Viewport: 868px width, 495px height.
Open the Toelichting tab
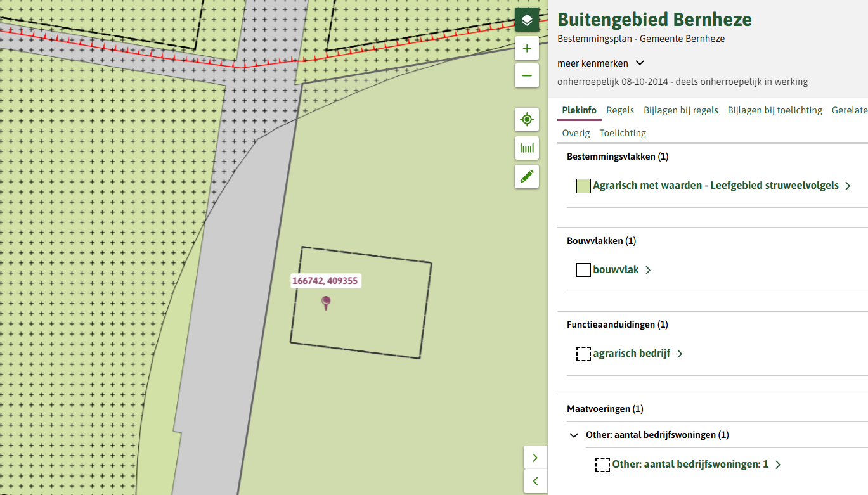click(x=623, y=133)
